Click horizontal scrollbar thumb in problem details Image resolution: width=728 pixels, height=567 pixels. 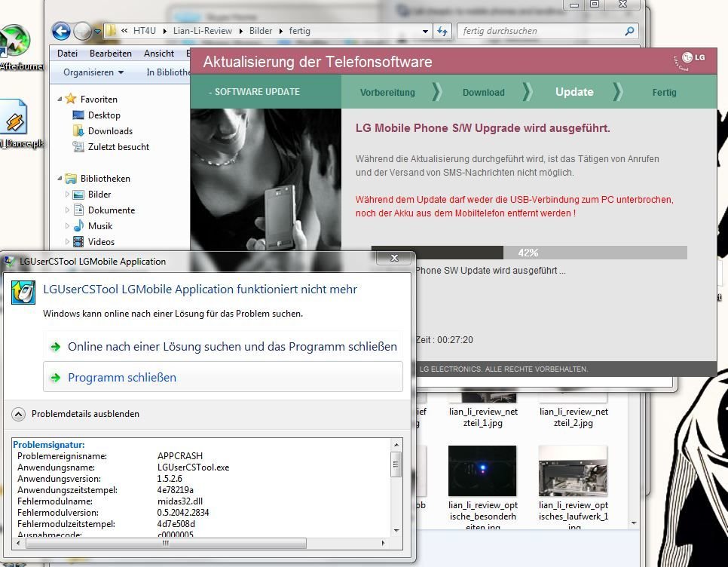[x=166, y=543]
